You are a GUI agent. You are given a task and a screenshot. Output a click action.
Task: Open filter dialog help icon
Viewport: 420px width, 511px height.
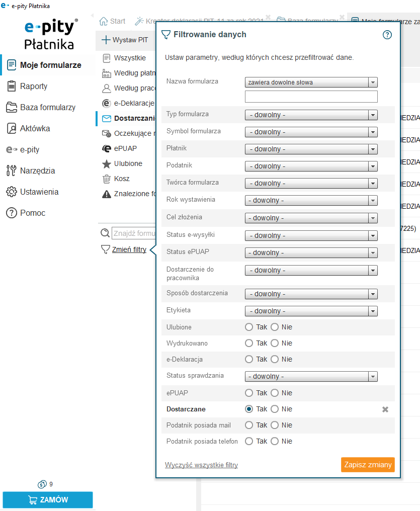[x=387, y=35]
